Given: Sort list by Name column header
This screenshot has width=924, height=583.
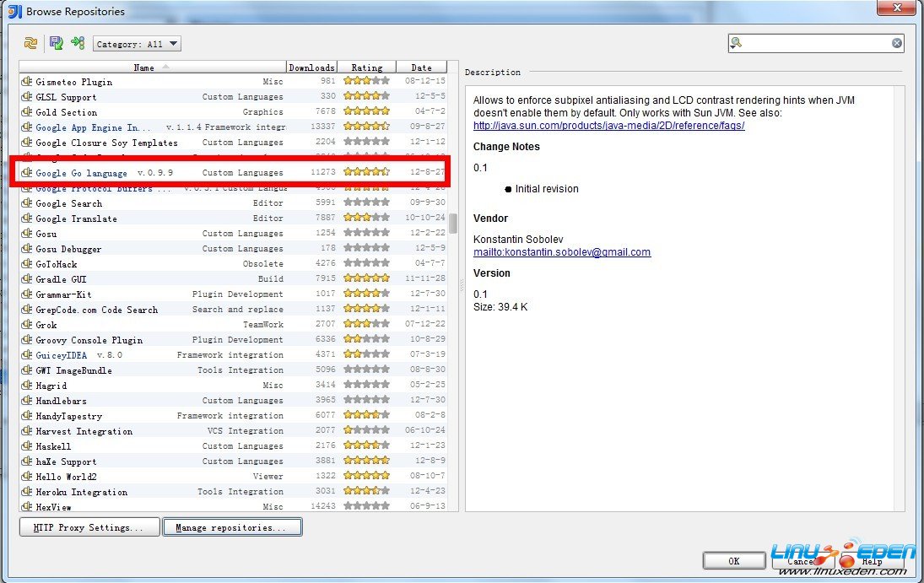Looking at the screenshot, I should click(x=153, y=67).
